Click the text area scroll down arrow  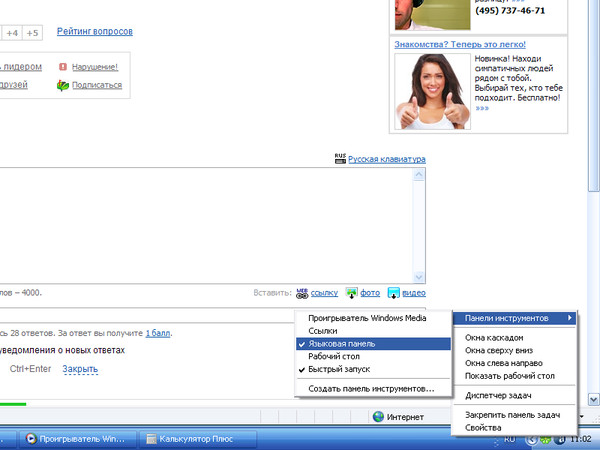click(419, 276)
